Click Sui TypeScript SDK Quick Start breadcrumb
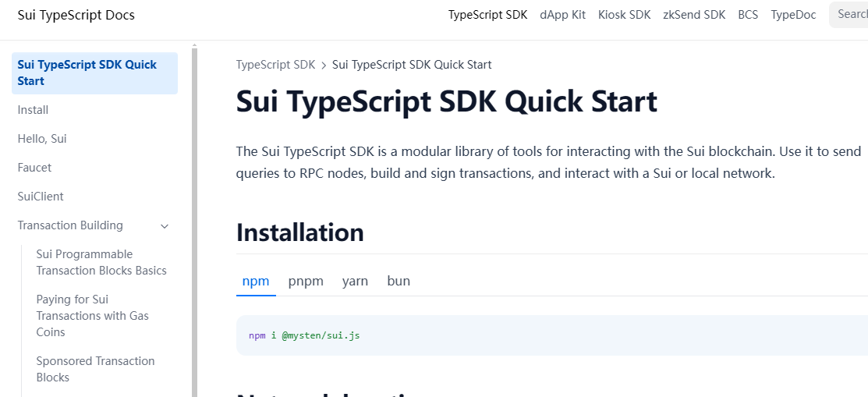Screen dimensions: 868x397 tap(412, 65)
